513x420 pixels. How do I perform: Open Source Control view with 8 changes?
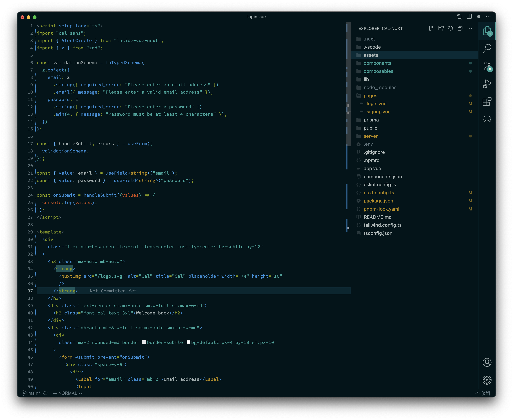coord(487,66)
